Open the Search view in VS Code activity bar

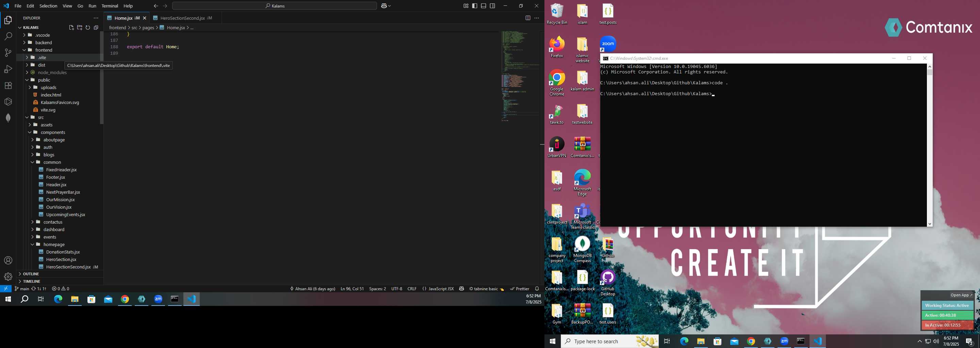pos(8,36)
